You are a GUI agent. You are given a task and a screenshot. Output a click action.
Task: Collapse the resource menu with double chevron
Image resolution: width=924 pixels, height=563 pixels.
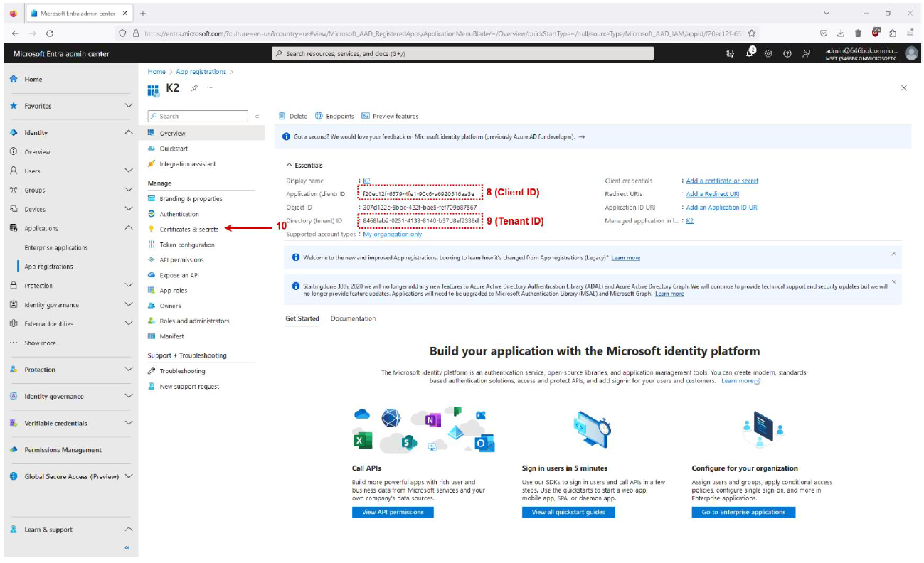(x=257, y=116)
